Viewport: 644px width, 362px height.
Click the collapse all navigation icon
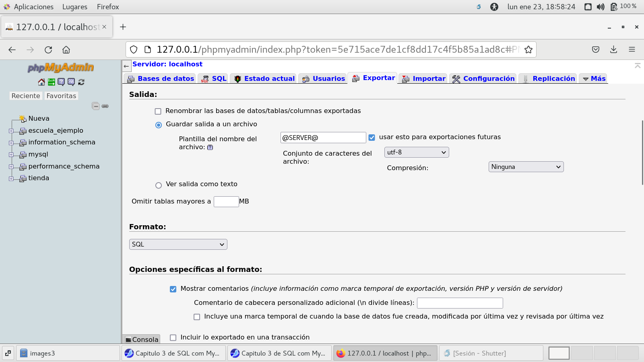coord(95,106)
